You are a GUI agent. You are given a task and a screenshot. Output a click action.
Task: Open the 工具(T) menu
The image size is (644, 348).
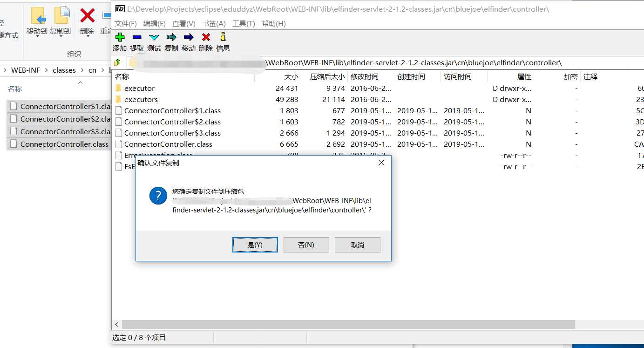(244, 24)
